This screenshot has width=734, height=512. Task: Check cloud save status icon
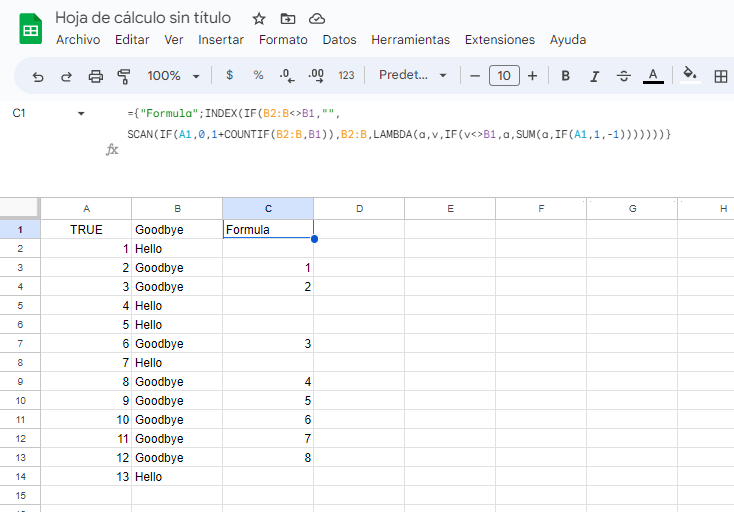pos(317,19)
